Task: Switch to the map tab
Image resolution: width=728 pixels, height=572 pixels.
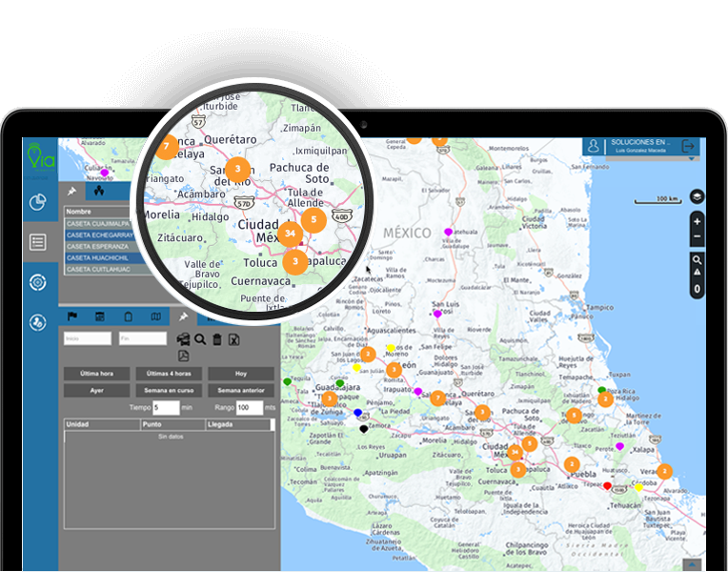Action: [x=156, y=317]
